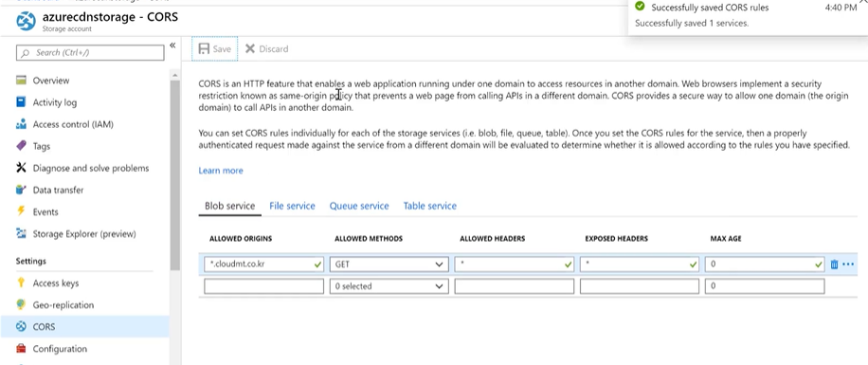Open Storage Explorer (preview)

[84, 234]
